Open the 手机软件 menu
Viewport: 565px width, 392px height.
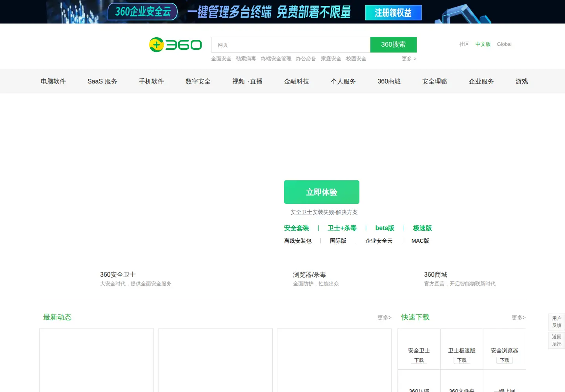(x=151, y=82)
